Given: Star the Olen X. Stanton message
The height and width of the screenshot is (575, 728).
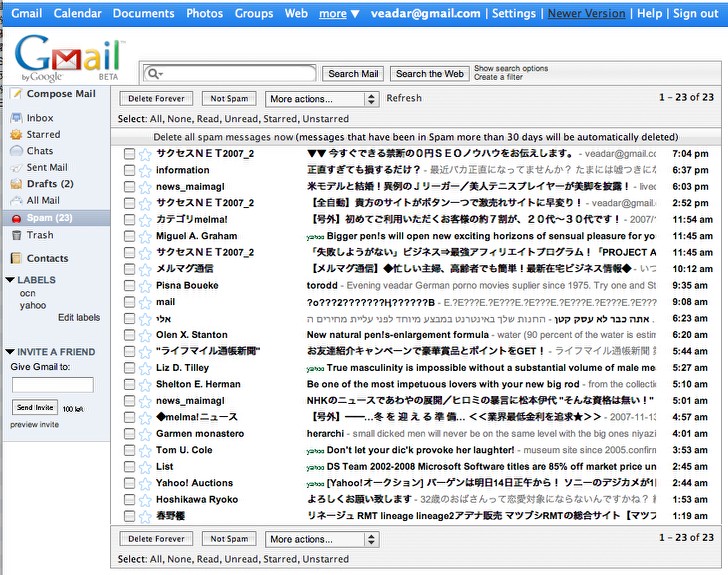Looking at the screenshot, I should point(145,335).
